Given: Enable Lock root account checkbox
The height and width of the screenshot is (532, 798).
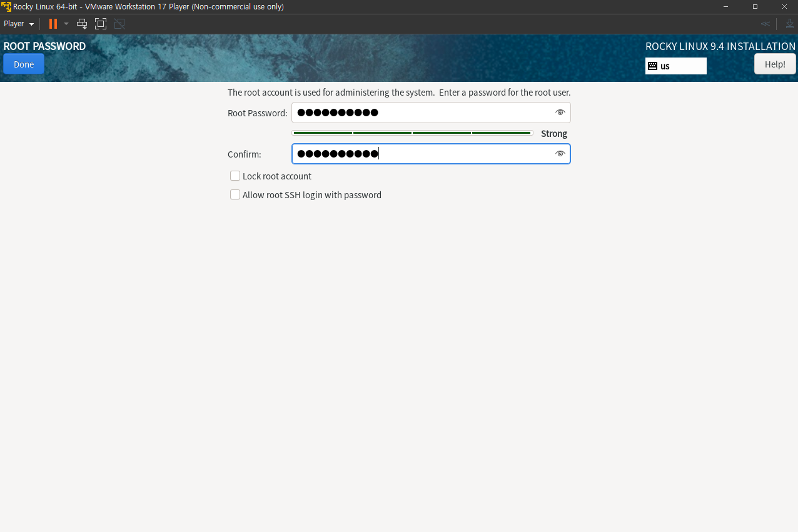Looking at the screenshot, I should [235, 176].
